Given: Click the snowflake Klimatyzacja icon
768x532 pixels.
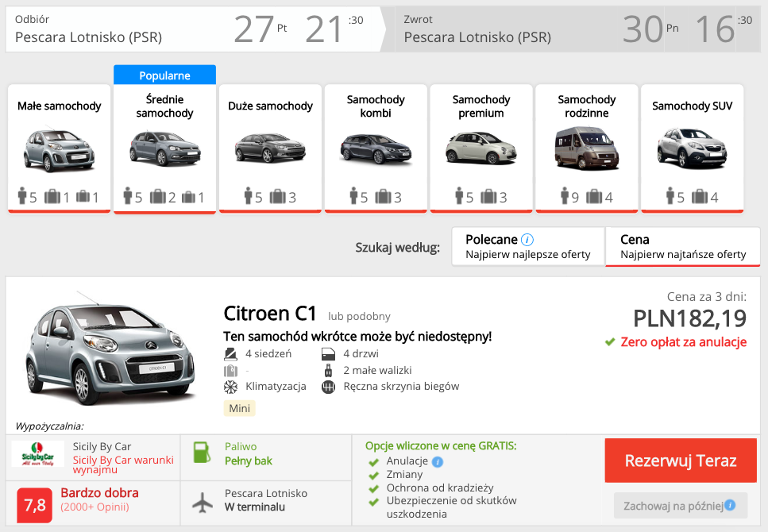Looking at the screenshot, I should click(x=230, y=387).
